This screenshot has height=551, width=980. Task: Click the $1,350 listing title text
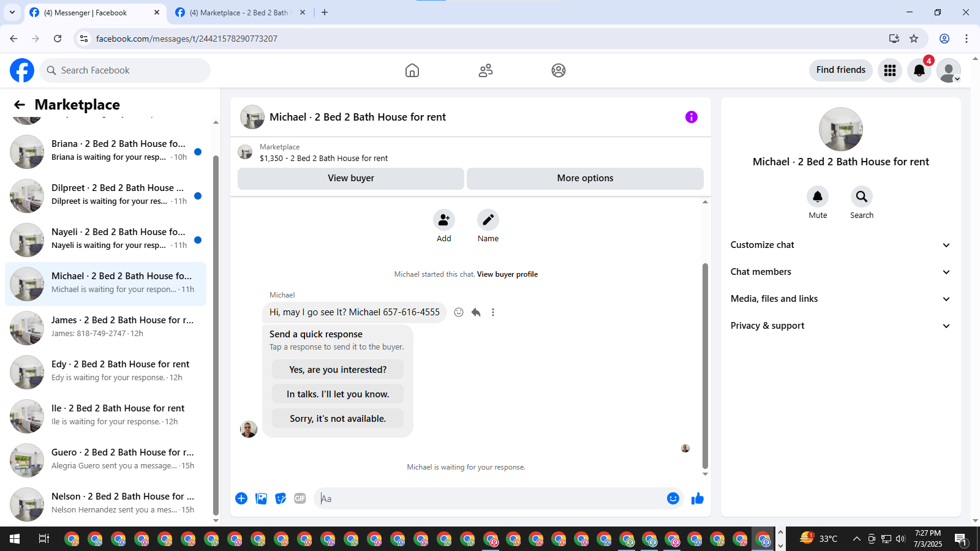tap(323, 158)
